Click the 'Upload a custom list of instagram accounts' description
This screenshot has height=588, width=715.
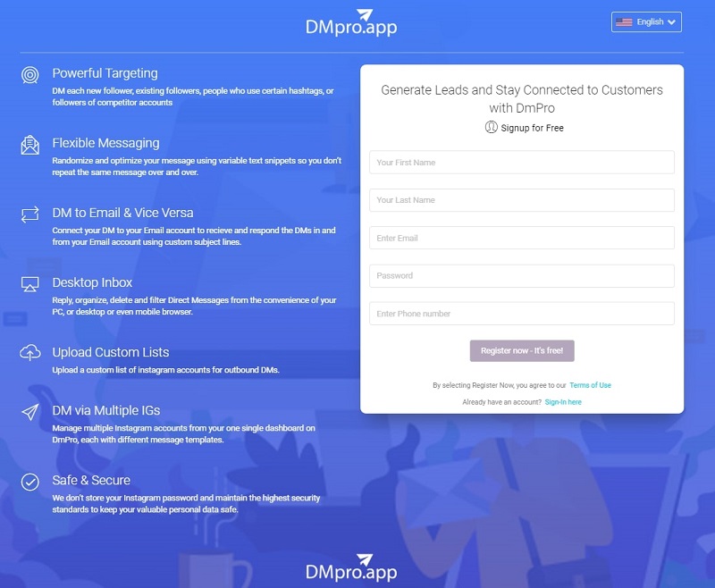click(165, 370)
